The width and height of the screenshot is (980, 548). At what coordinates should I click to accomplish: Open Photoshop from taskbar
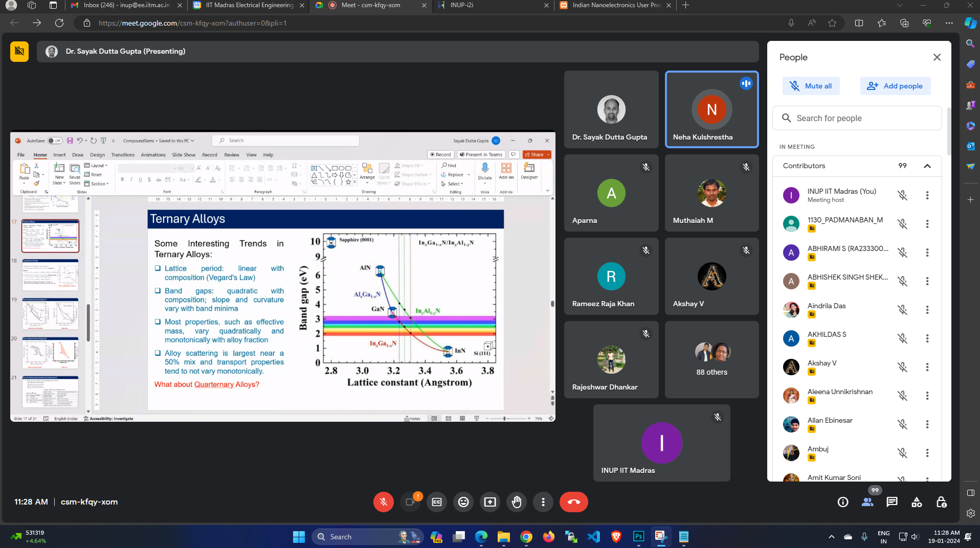tap(639, 537)
